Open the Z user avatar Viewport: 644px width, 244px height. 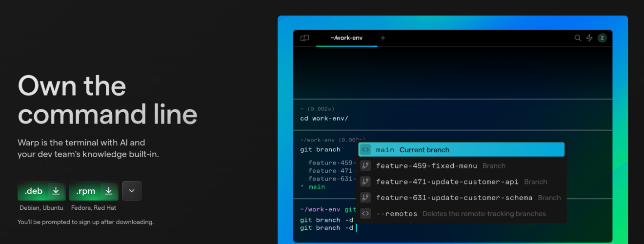tap(602, 38)
